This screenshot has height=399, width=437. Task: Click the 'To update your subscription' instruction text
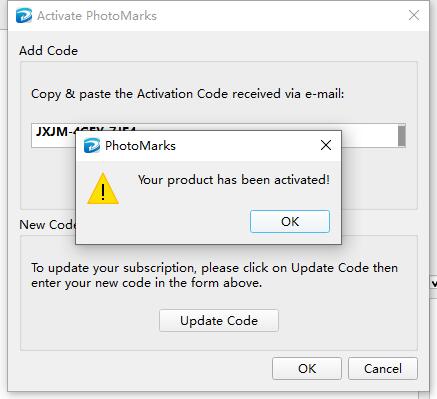[214, 275]
